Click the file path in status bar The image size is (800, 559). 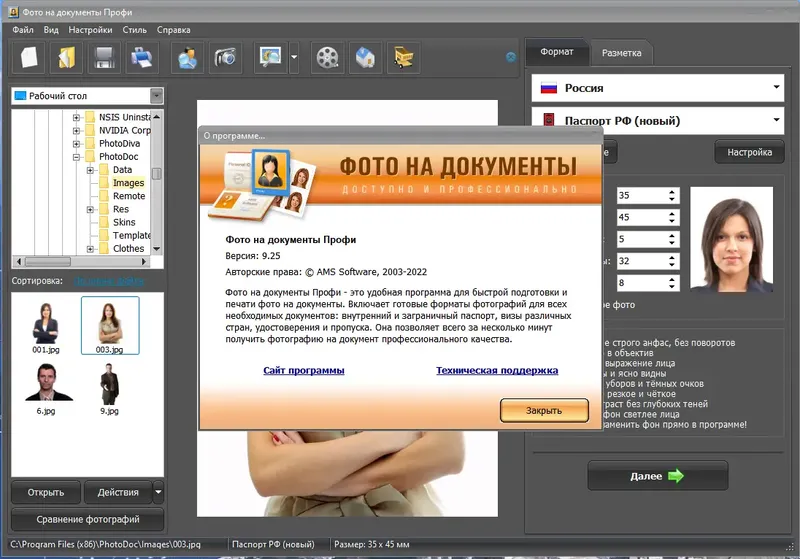[x=105, y=545]
